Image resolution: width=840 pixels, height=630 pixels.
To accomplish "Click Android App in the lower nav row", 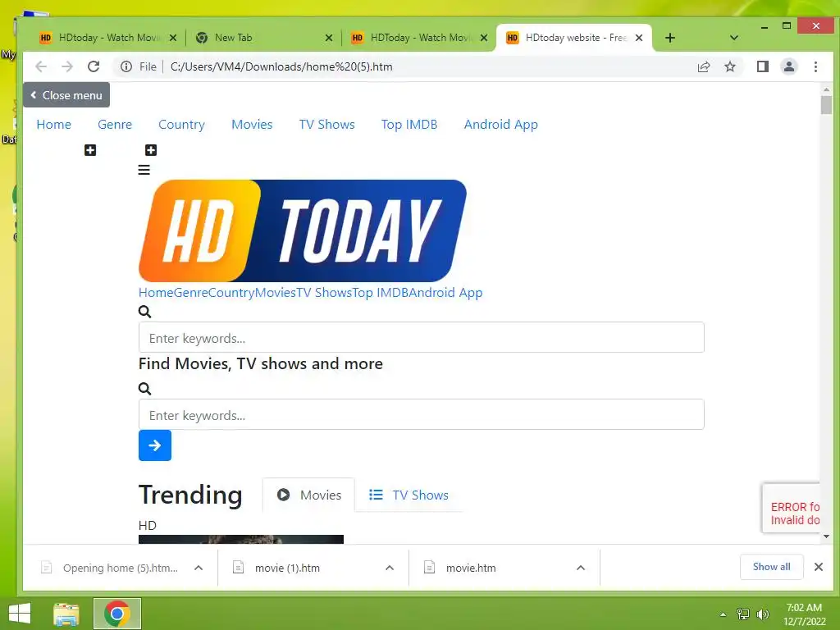I will click(445, 293).
